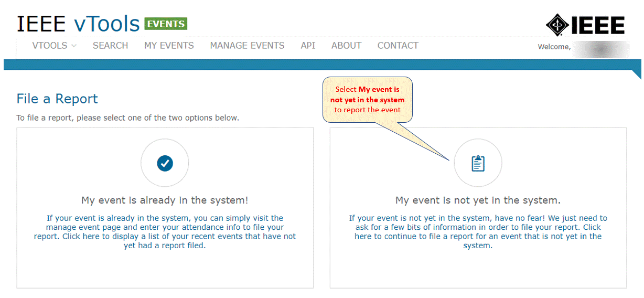Open the CONTACT page
This screenshot has width=644, height=298.
[x=398, y=46]
